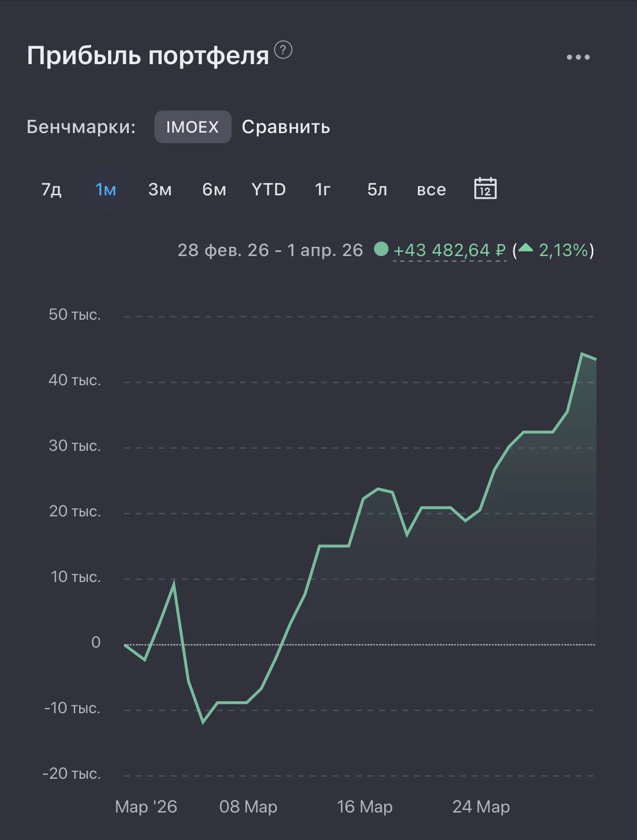Choose the YTD period
Screen dimensions: 637x840
point(269,190)
